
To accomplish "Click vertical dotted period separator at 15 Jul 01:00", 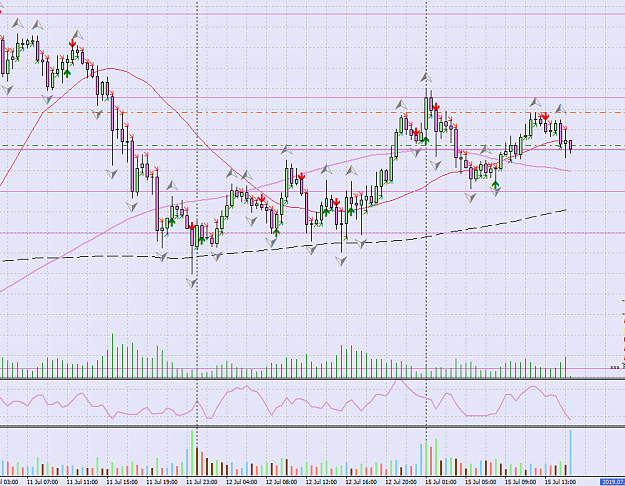I will (426, 239).
